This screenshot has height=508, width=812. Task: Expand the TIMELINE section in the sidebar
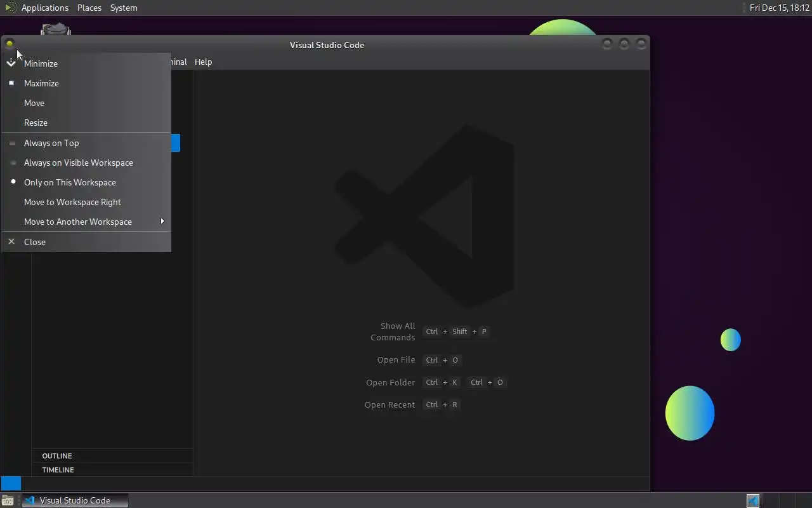click(112, 470)
